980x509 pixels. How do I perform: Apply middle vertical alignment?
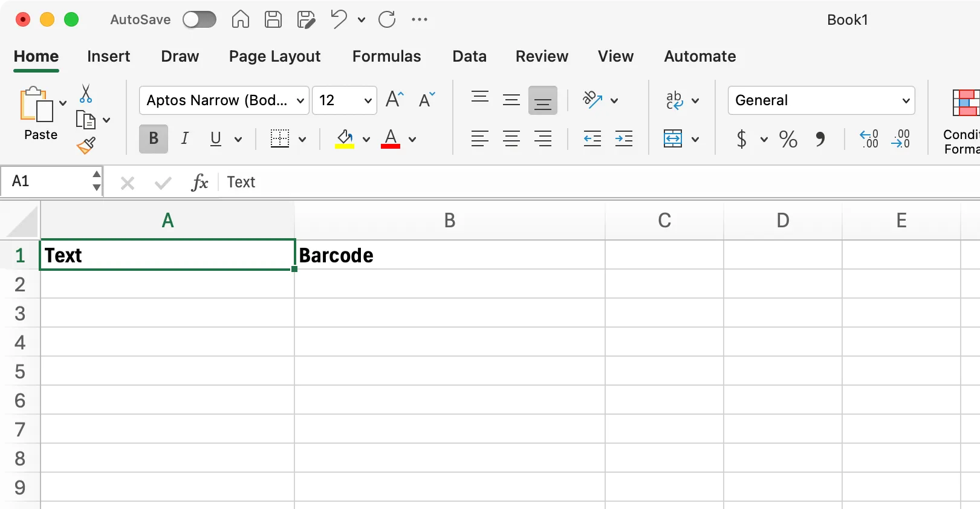click(x=511, y=100)
